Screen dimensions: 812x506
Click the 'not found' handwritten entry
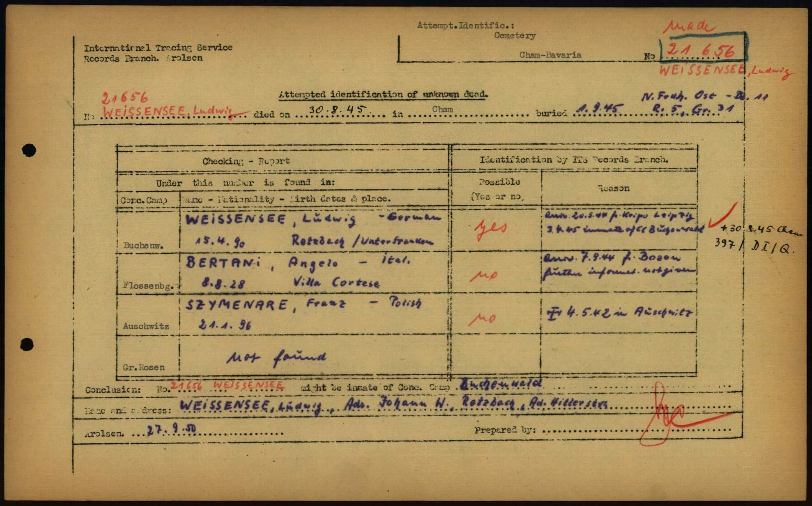[x=276, y=357]
